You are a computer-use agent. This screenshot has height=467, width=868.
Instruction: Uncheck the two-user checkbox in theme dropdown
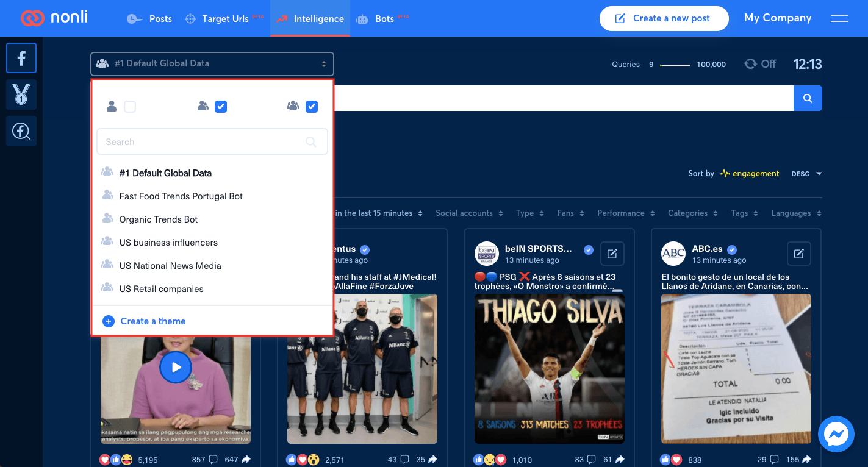coord(221,107)
